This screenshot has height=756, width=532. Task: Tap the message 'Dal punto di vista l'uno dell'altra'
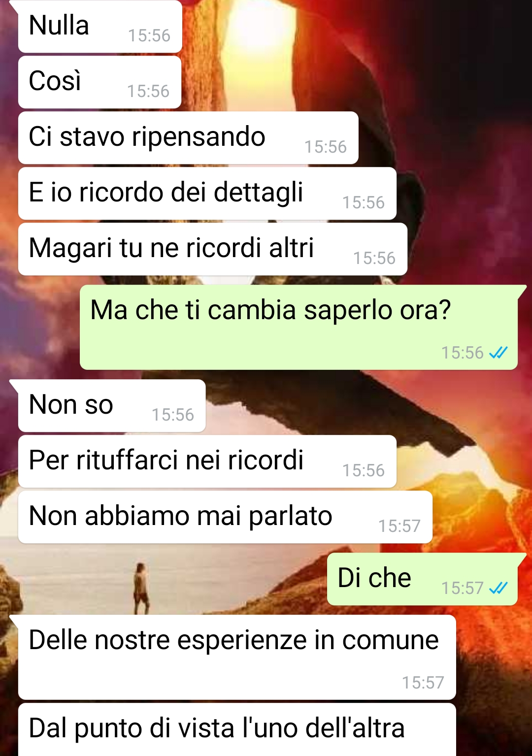(x=237, y=730)
